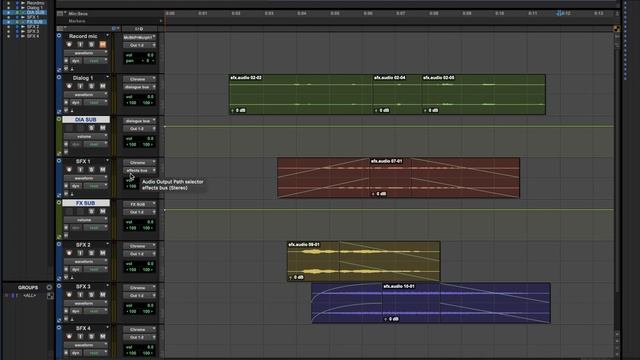Image resolution: width=640 pixels, height=360 pixels.
Task: Open SFX 4 input path selector
Action: coord(140,329)
